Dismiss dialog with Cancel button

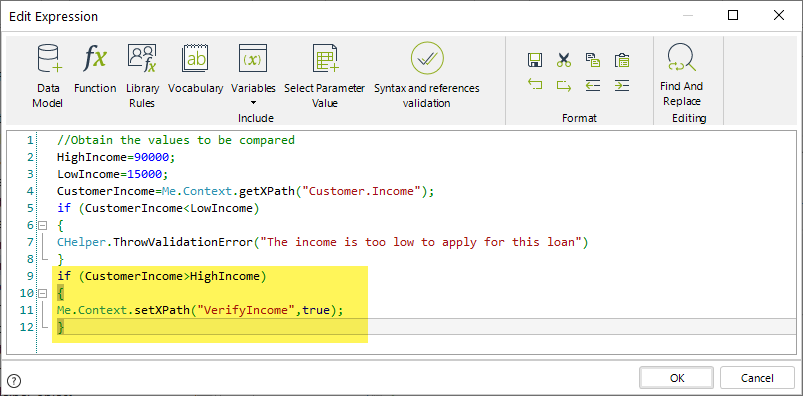(x=757, y=378)
